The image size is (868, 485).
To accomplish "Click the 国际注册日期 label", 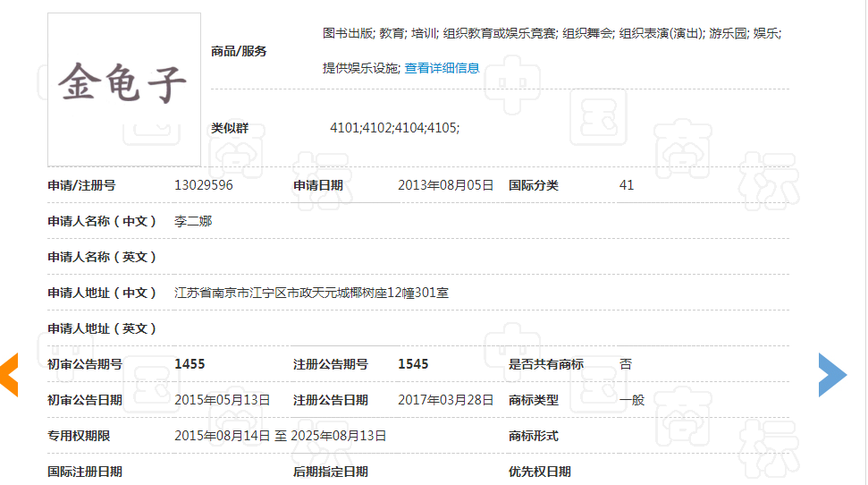I will coord(85,472).
